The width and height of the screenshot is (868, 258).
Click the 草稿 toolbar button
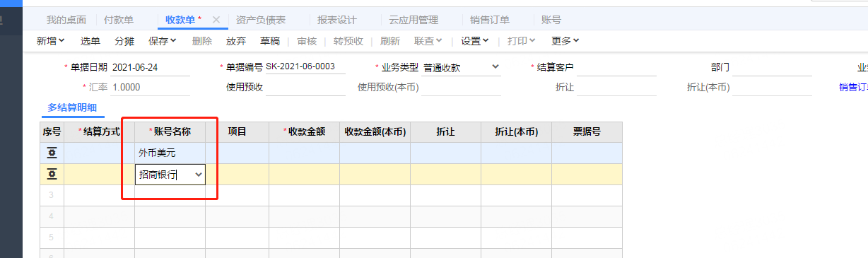pos(270,41)
